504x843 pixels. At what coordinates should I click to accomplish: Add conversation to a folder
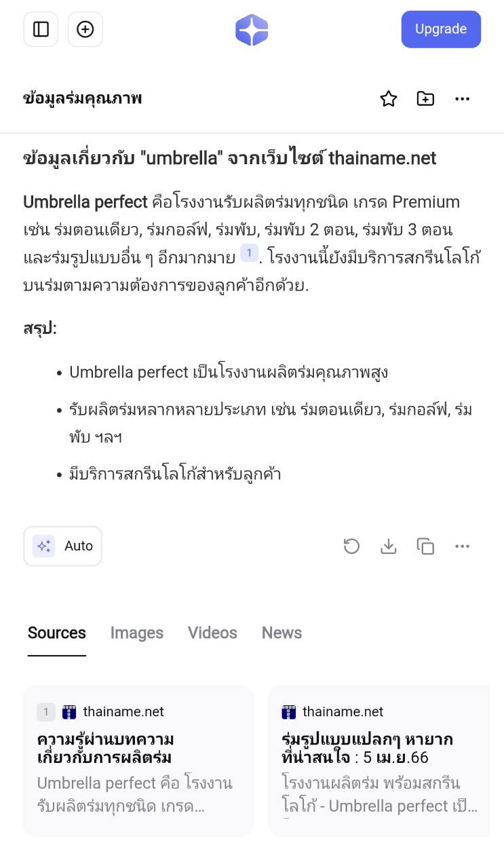point(425,99)
